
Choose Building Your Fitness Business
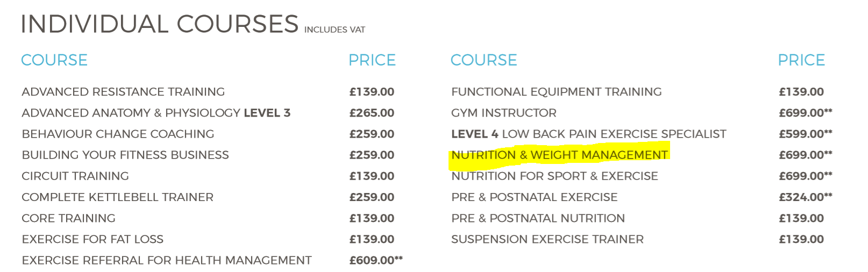pyautogui.click(x=125, y=155)
